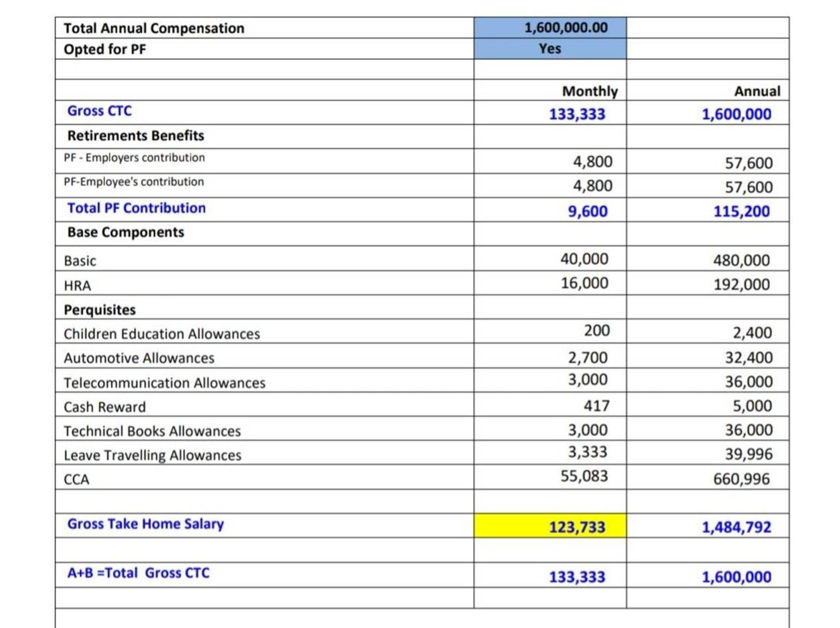840x628 pixels.
Task: Select the Monthly column header
Action: point(589,91)
